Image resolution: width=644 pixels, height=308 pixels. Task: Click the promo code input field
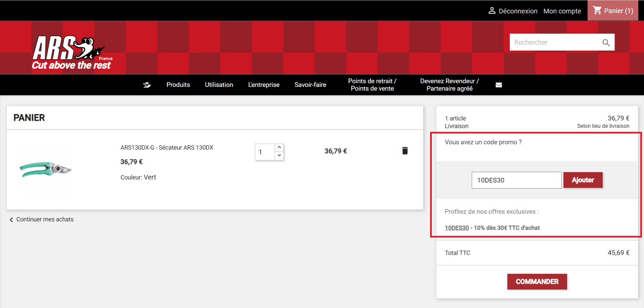tap(516, 180)
